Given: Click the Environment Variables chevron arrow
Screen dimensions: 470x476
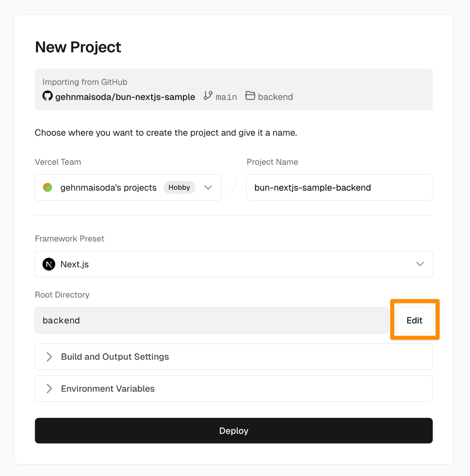Looking at the screenshot, I should pos(49,389).
